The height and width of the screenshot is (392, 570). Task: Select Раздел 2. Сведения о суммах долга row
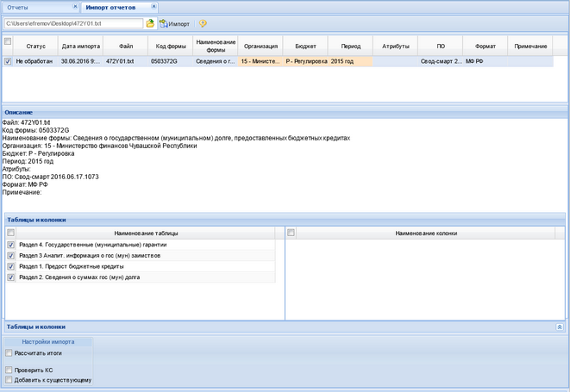141,277
